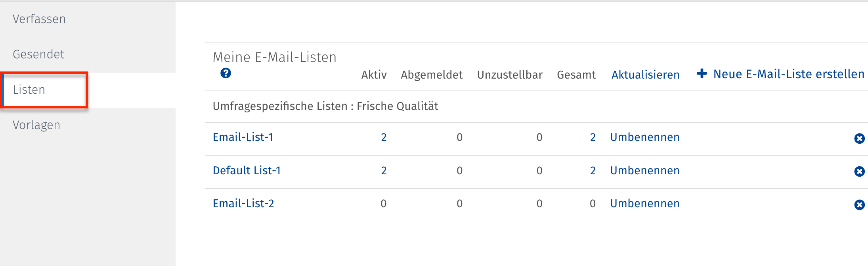The height and width of the screenshot is (266, 868).
Task: Click active count of Email-List-1
Action: point(384,137)
